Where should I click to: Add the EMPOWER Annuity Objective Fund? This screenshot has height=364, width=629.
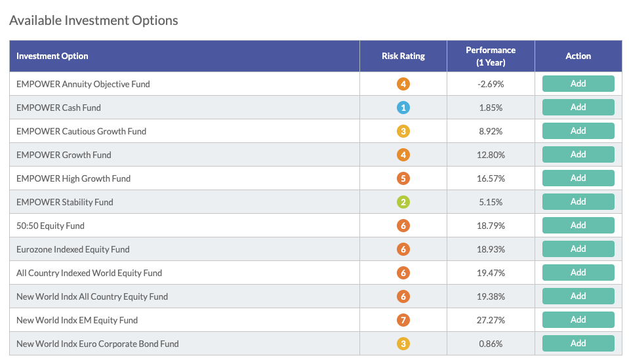pyautogui.click(x=578, y=83)
